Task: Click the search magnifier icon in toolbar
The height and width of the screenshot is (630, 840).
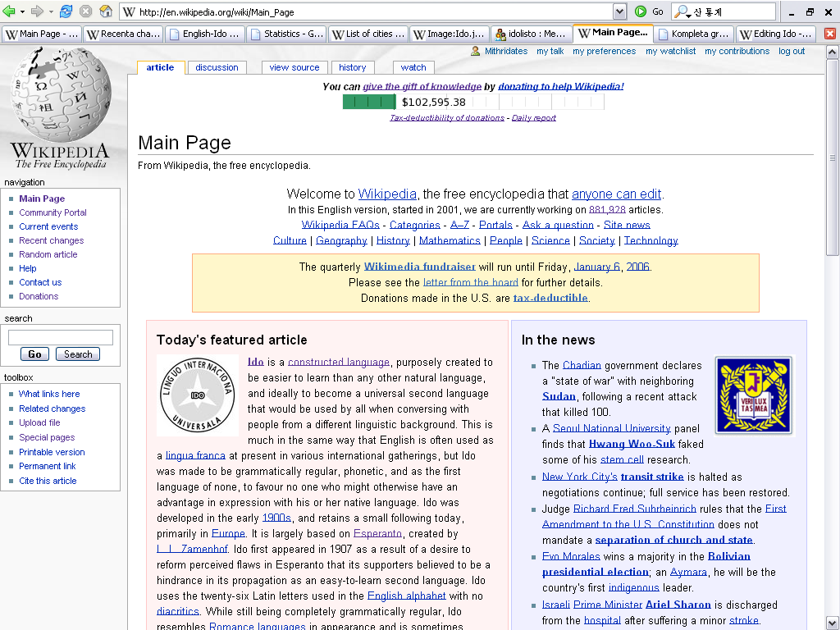Action: pyautogui.click(x=680, y=11)
